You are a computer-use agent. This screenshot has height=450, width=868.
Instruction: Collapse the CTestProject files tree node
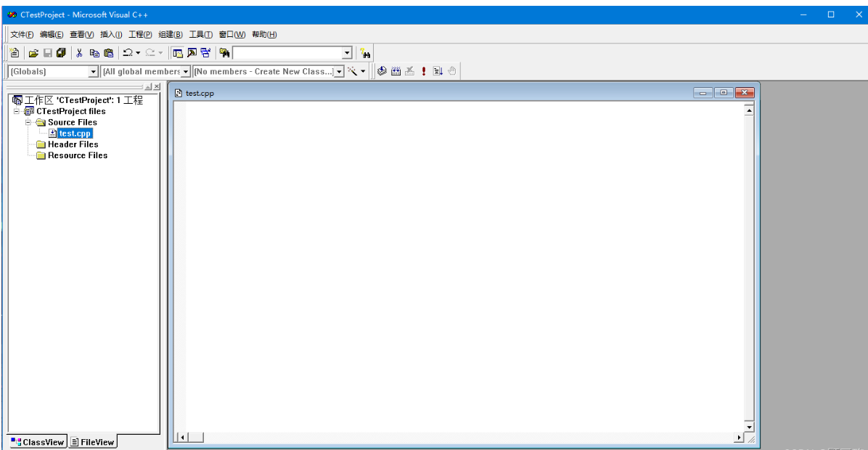pyautogui.click(x=17, y=111)
